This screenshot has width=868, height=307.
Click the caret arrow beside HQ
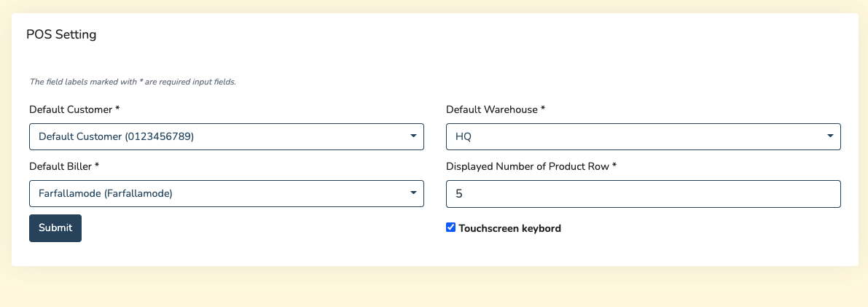pyautogui.click(x=830, y=136)
